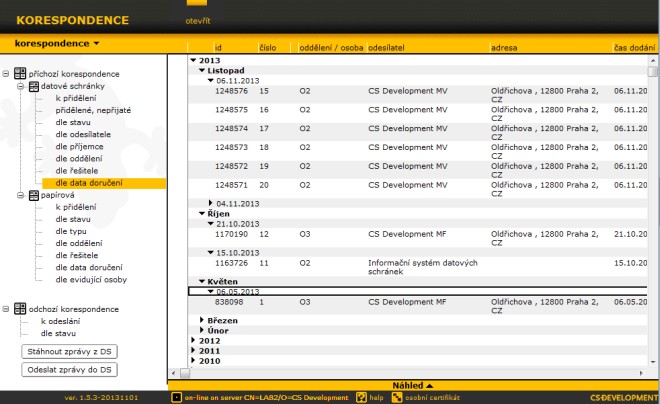The width and height of the screenshot is (660, 404).
Task: Sort by the odesílatel column header
Action: click(388, 48)
